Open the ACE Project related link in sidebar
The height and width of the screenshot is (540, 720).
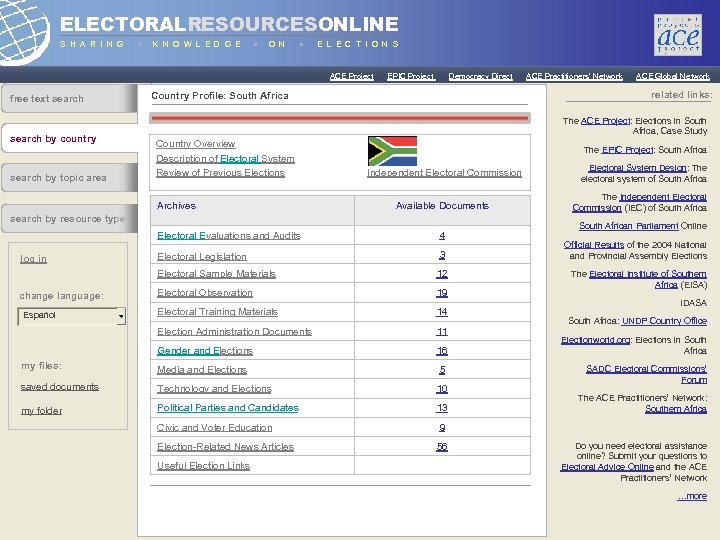605,121
